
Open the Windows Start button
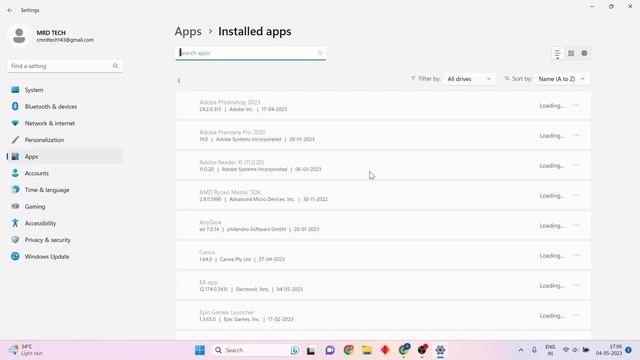pyautogui.click(x=200, y=350)
